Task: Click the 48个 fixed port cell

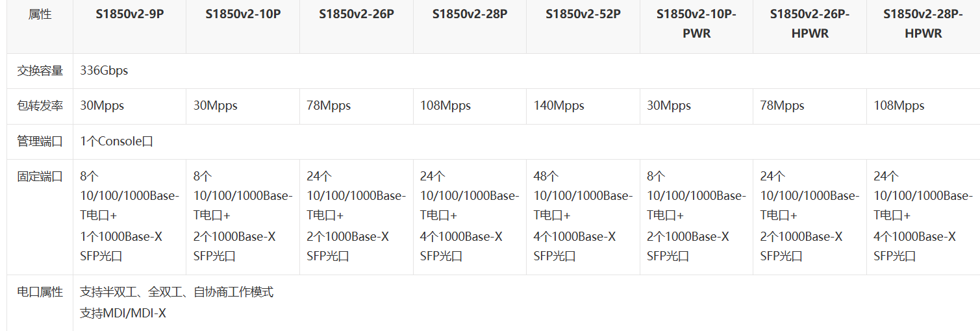Action: pos(583,216)
